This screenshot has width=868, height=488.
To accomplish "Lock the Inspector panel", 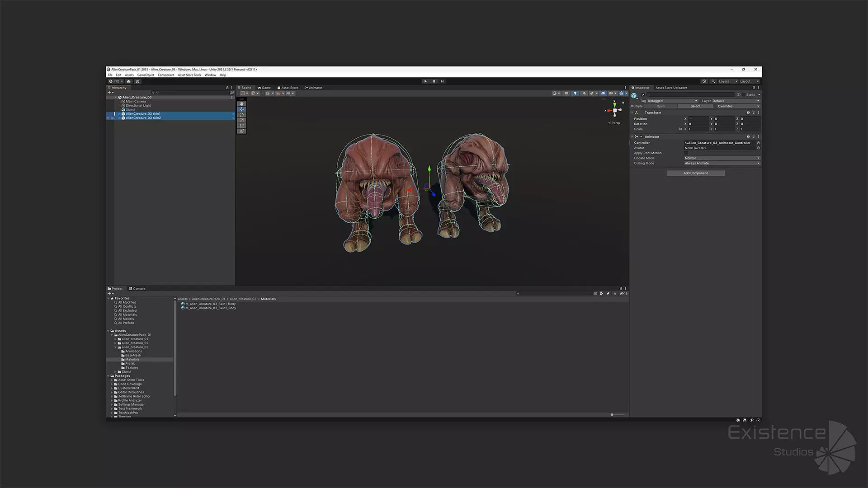I will (x=754, y=88).
